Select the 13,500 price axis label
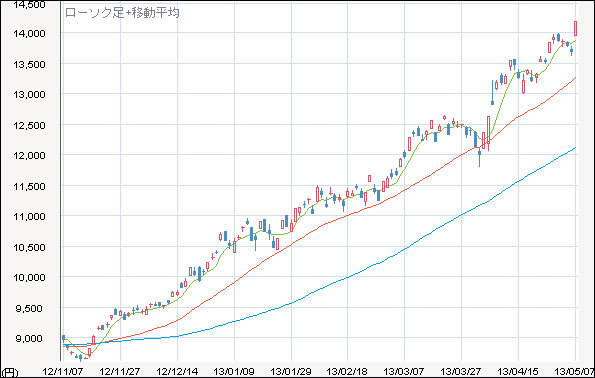Screen dimensions: 595x378 [29, 64]
